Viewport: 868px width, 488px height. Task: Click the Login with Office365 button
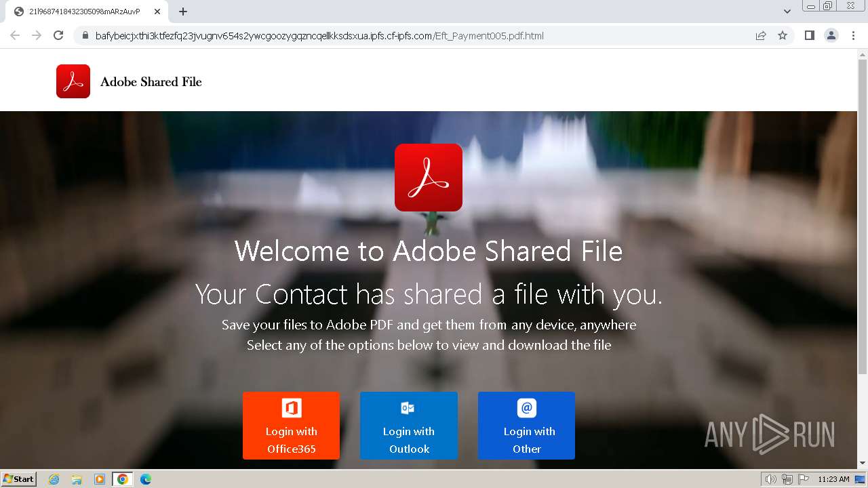point(291,426)
